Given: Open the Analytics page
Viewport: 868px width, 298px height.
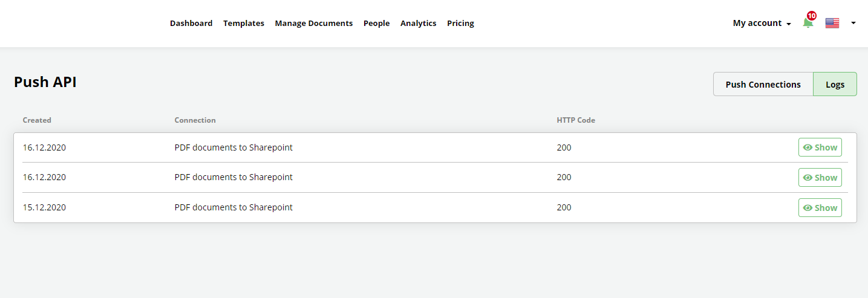Looking at the screenshot, I should [x=419, y=23].
